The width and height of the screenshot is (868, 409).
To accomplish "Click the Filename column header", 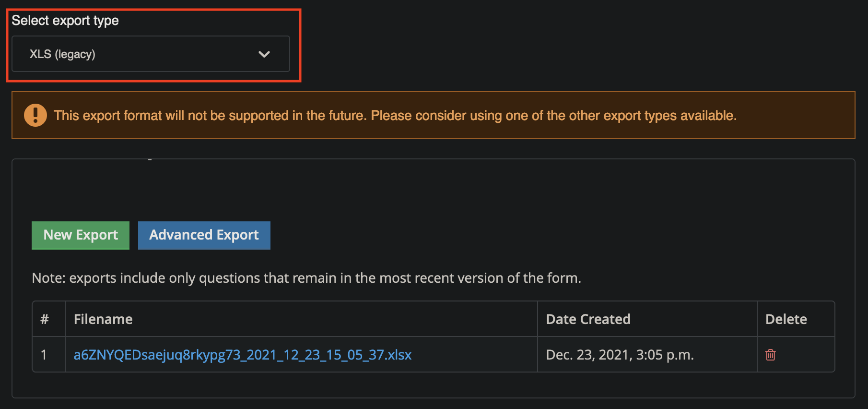I will pyautogui.click(x=103, y=319).
